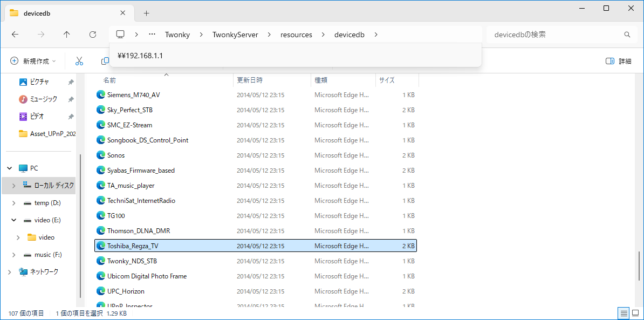The width and height of the screenshot is (644, 320).
Task: Focus the devicedbの検索 search box
Action: point(554,35)
